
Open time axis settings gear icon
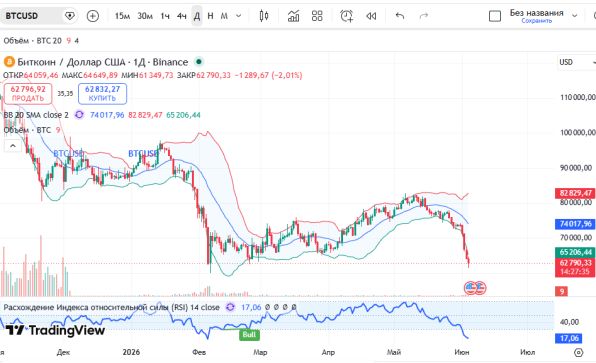pos(578,352)
